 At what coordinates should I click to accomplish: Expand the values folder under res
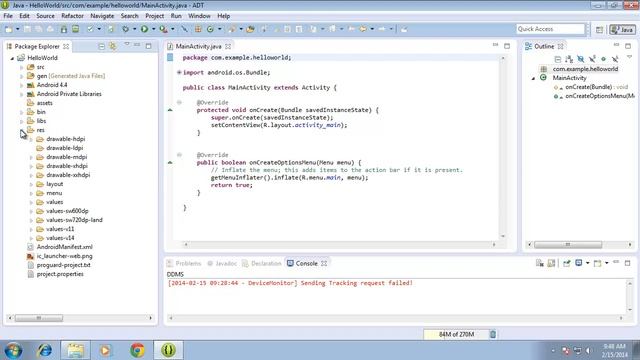click(x=31, y=202)
